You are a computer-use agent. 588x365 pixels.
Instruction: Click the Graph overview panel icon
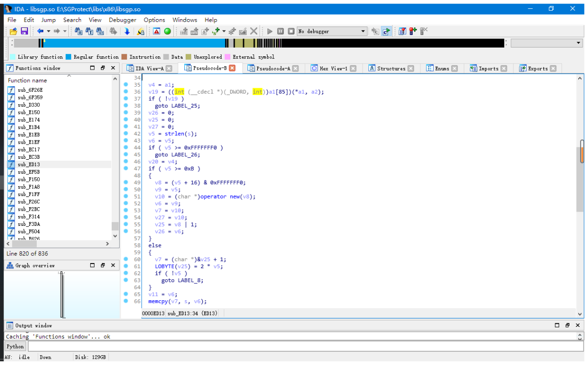tap(9, 266)
